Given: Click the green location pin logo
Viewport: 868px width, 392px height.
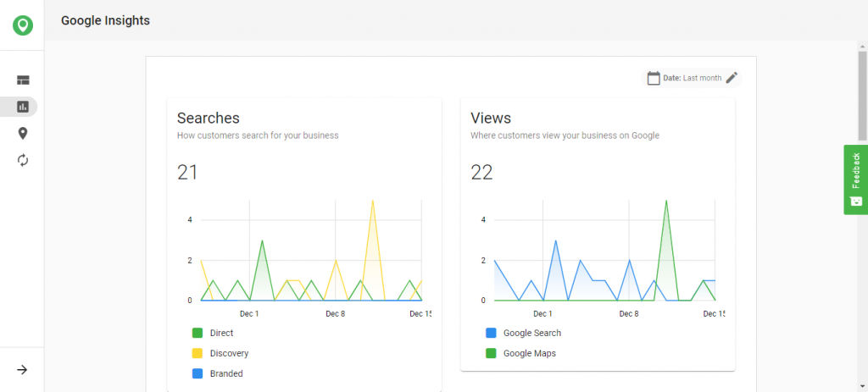Looking at the screenshot, I should click(x=23, y=25).
